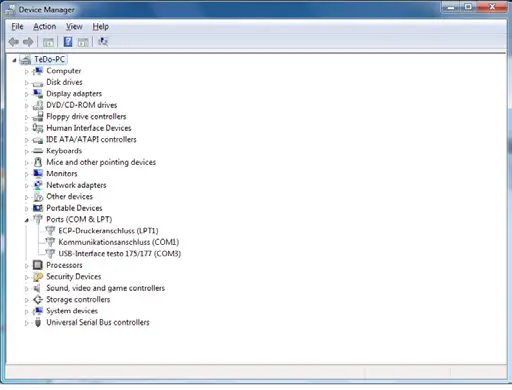
Task: Expand the Computer category
Action: [x=26, y=71]
